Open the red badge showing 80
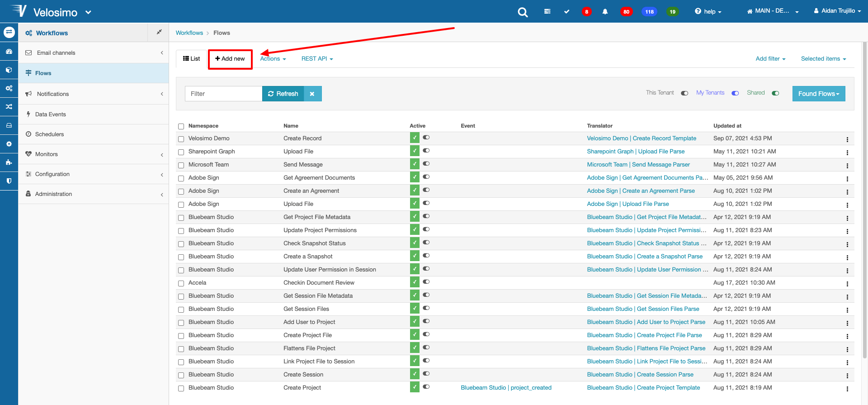Screen dimensions: 868x405 pyautogui.click(x=626, y=12)
